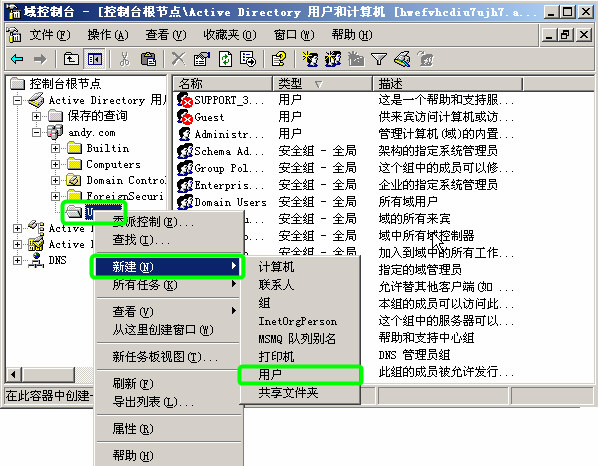598x466 pixels.
Task: Click the DNS tree node icon
Action: [37, 260]
